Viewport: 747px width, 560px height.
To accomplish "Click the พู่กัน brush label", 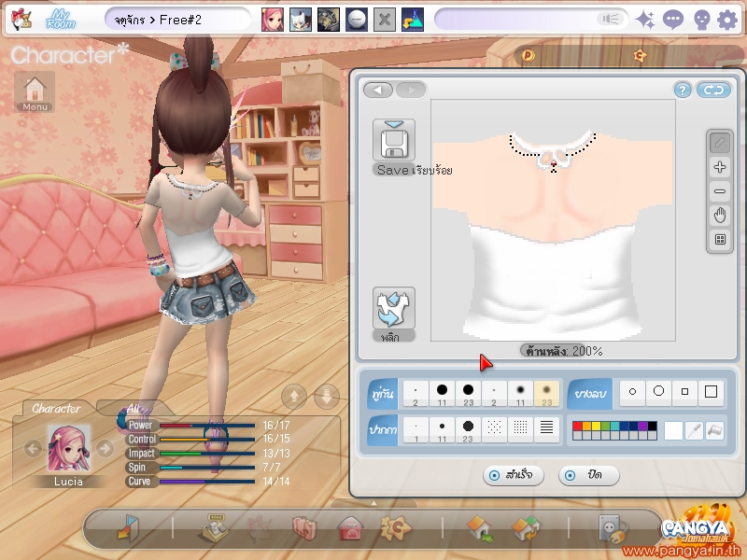I will [383, 394].
